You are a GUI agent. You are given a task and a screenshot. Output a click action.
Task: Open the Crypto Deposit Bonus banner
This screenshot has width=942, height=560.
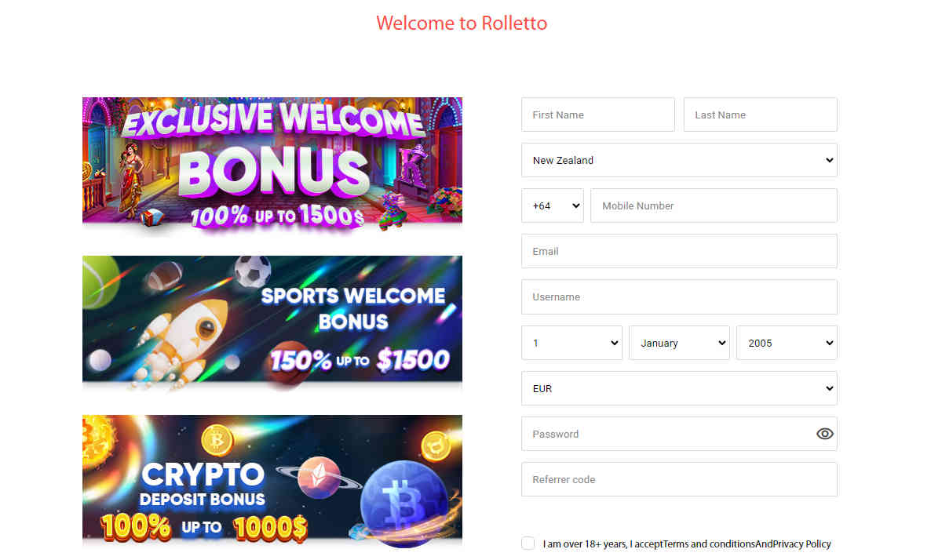tap(272, 480)
